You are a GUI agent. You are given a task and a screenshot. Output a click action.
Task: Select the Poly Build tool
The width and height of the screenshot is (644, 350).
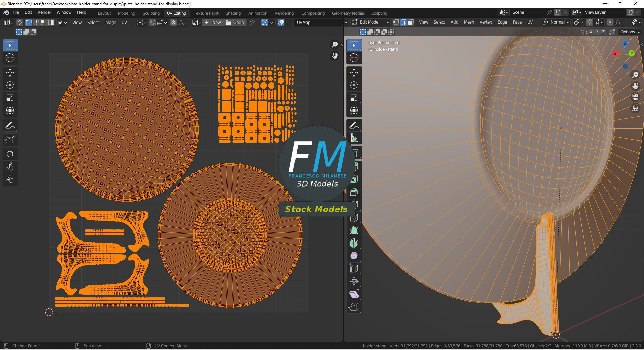click(x=354, y=230)
